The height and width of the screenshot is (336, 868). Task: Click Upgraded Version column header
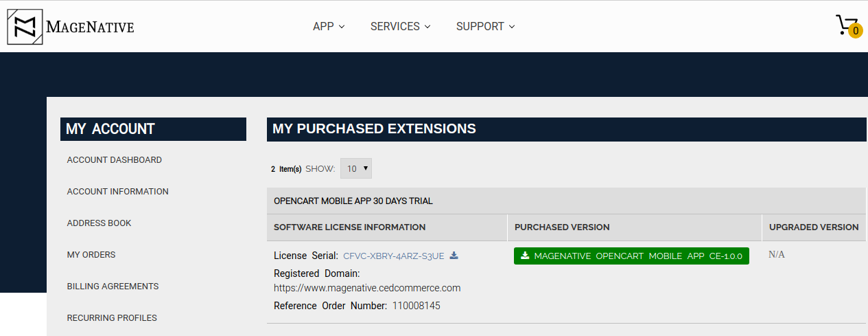coord(814,227)
